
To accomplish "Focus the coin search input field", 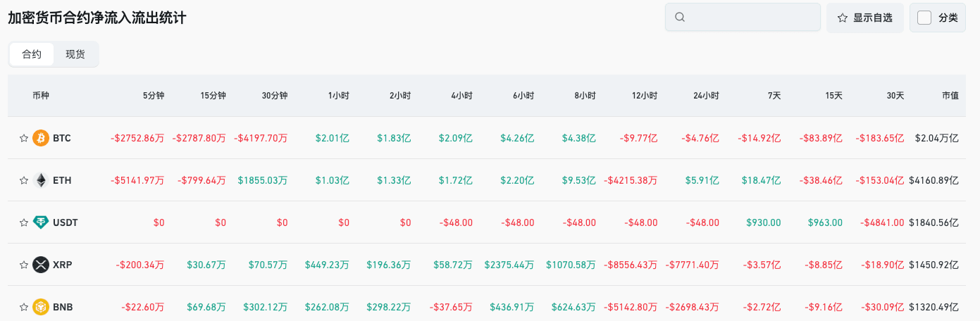I will pos(743,18).
